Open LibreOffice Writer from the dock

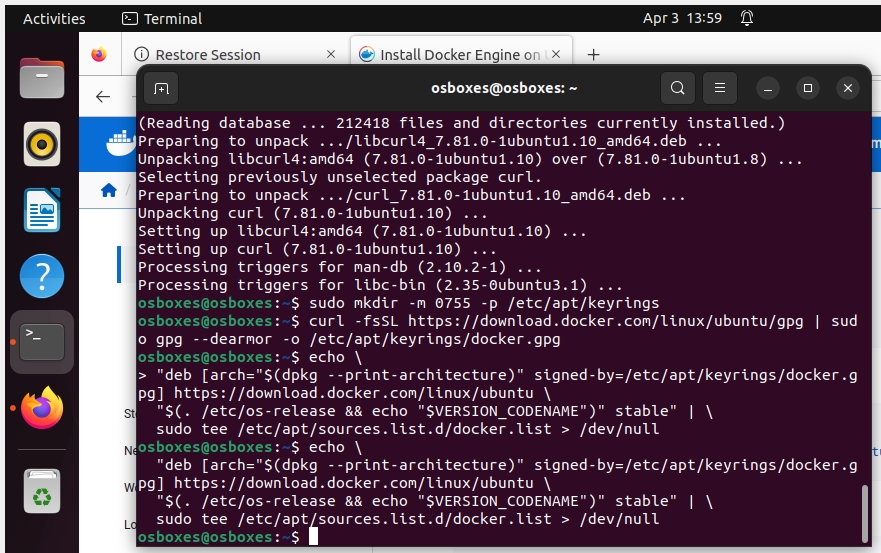click(x=42, y=210)
